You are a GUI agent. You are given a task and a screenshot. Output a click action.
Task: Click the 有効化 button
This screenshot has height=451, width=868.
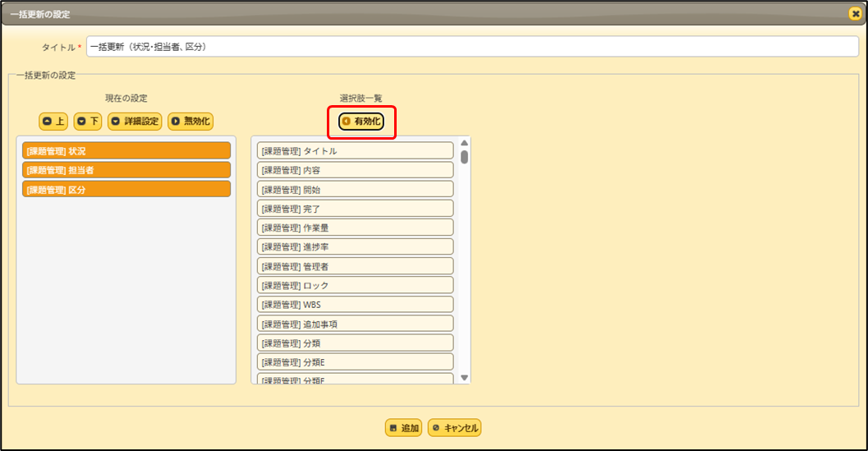pos(361,121)
